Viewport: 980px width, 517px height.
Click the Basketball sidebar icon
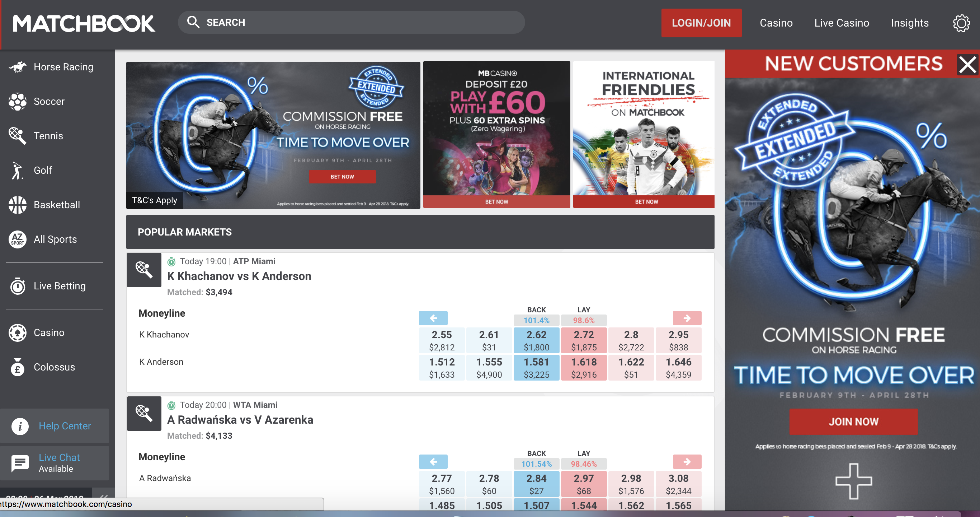pos(18,205)
